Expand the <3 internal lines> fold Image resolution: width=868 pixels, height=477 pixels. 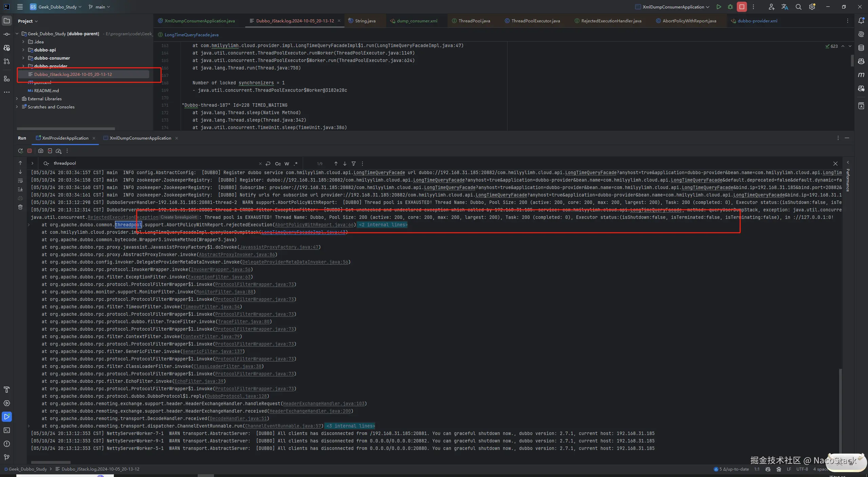351,426
